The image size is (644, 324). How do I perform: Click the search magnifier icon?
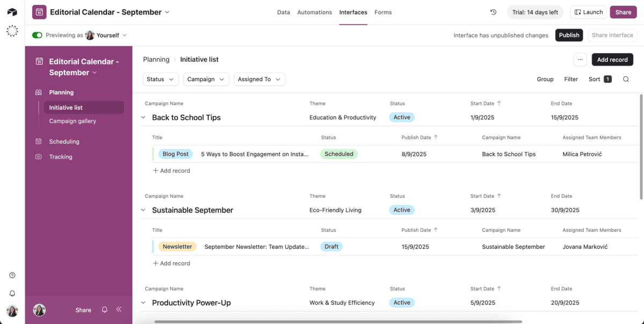point(626,80)
